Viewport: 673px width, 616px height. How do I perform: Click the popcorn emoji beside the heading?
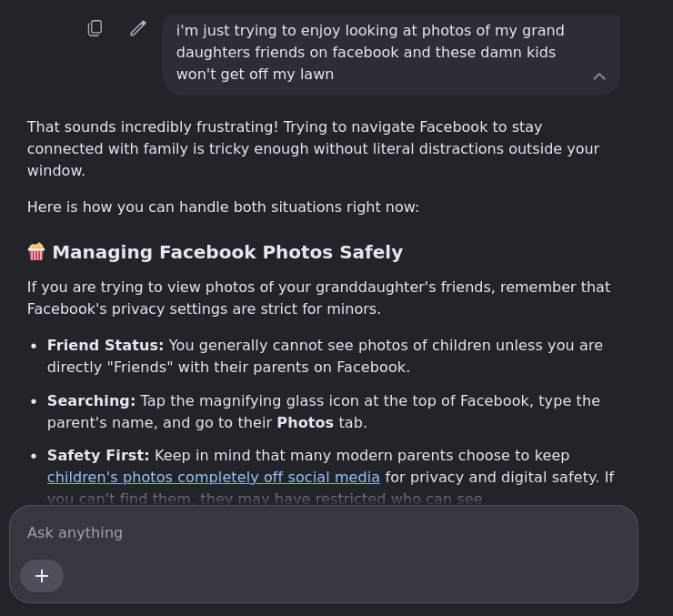tap(36, 252)
